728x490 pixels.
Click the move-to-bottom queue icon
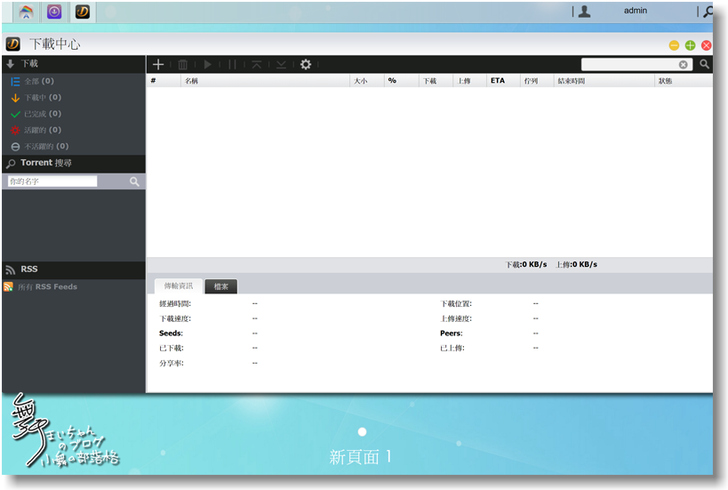(281, 64)
